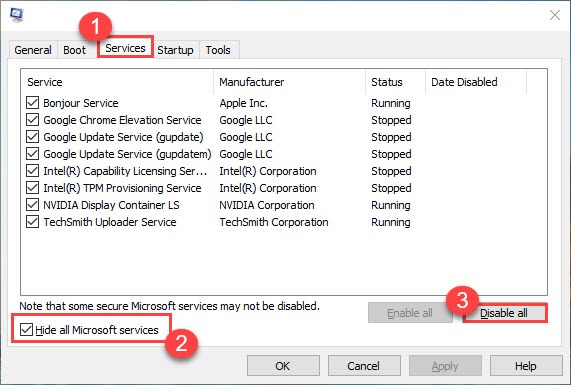Open the Boot tab

pyautogui.click(x=74, y=50)
